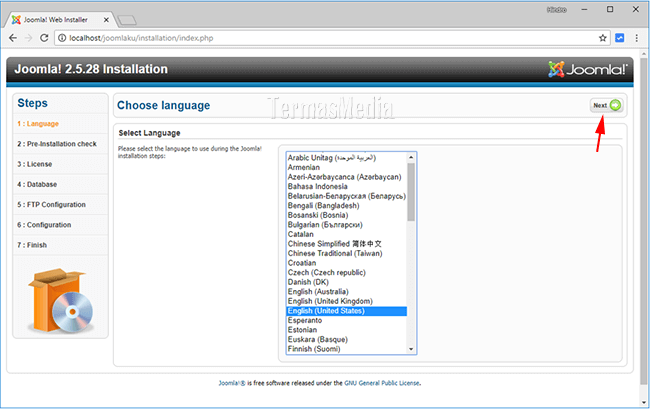This screenshot has height=409, width=650.
Task: Click the installer box and CD image
Action: pyautogui.click(x=61, y=301)
